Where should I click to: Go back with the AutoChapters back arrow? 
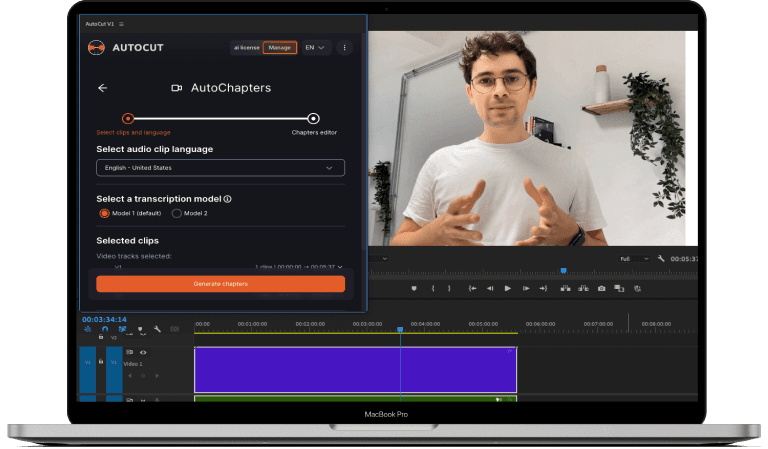click(102, 88)
